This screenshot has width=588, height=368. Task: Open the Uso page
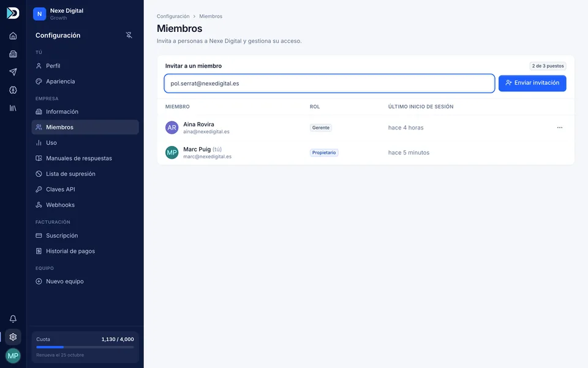[85, 143]
